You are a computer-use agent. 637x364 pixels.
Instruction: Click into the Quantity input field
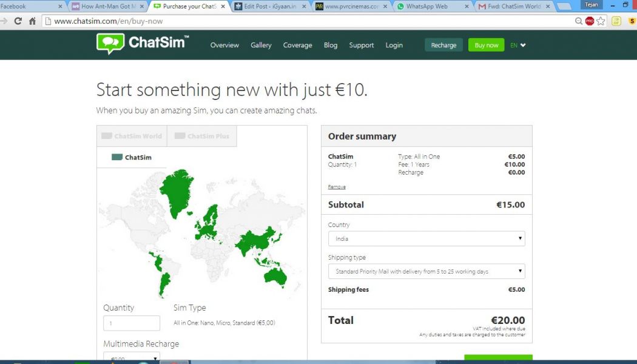pos(132,323)
